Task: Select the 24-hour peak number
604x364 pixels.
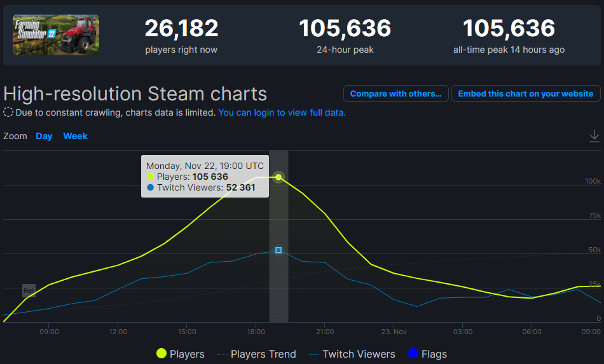Action: [x=345, y=29]
